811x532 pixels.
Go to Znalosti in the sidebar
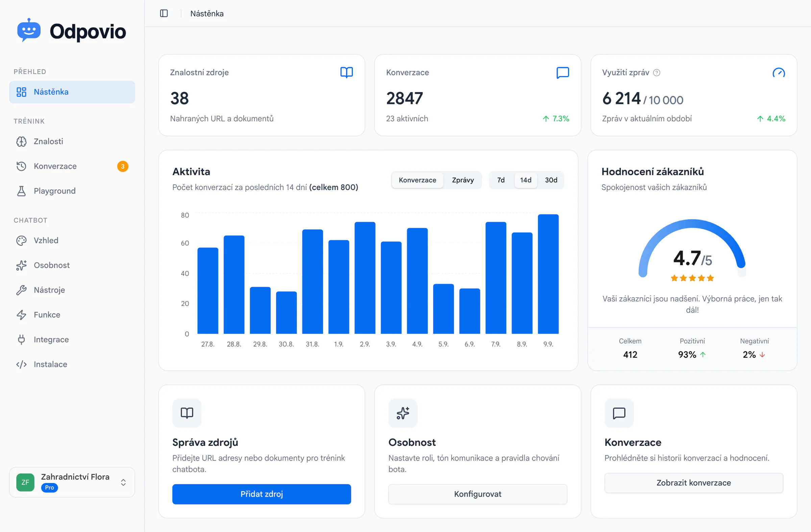point(72,141)
